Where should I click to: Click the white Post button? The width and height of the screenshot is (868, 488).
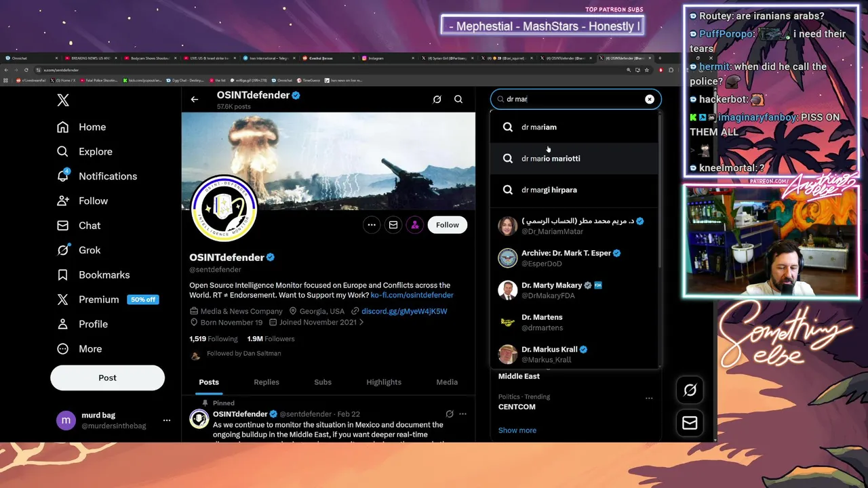[x=107, y=378]
